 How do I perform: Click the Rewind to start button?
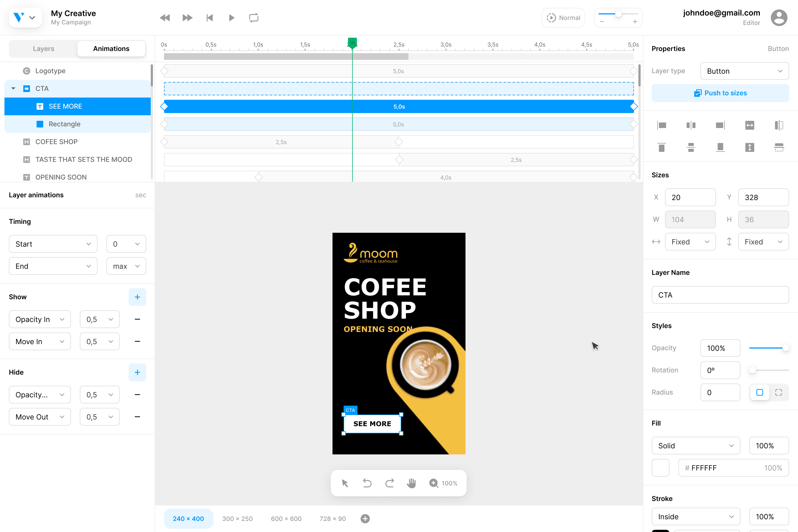(x=209, y=18)
